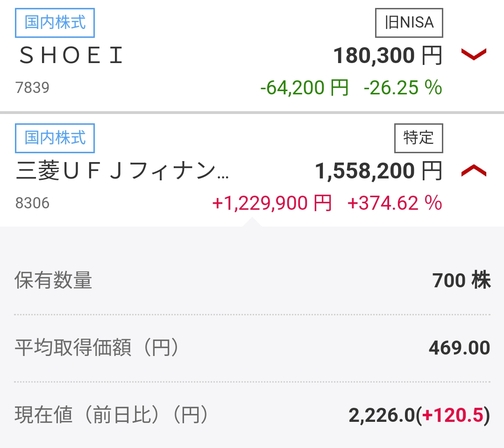Select the 特定 account label
Viewport: 504px width, 448px height.
[x=419, y=138]
